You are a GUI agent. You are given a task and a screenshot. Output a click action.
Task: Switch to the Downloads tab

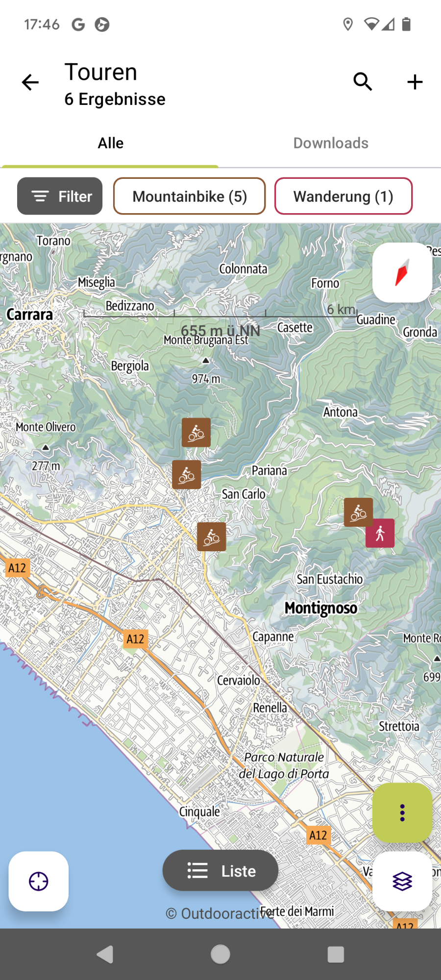coord(331,143)
